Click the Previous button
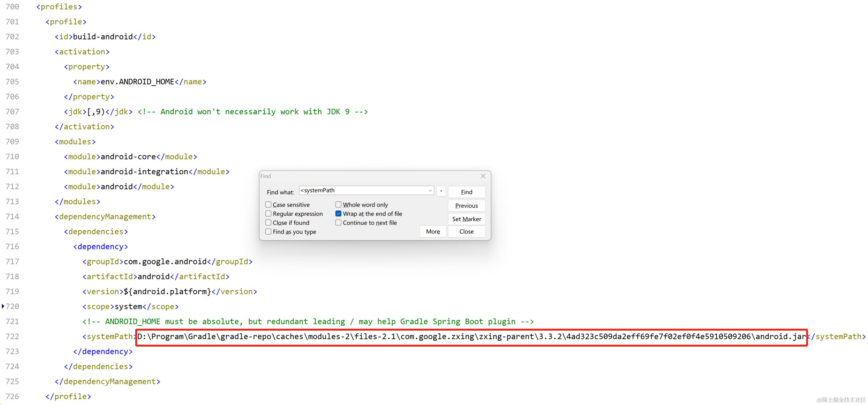Image resolution: width=868 pixels, height=405 pixels. pos(466,205)
